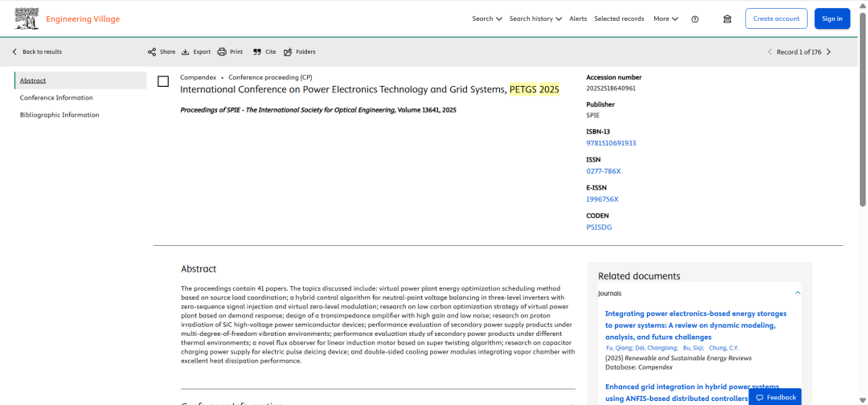
Task: Click the Abstract section heading in the main content
Action: point(199,269)
